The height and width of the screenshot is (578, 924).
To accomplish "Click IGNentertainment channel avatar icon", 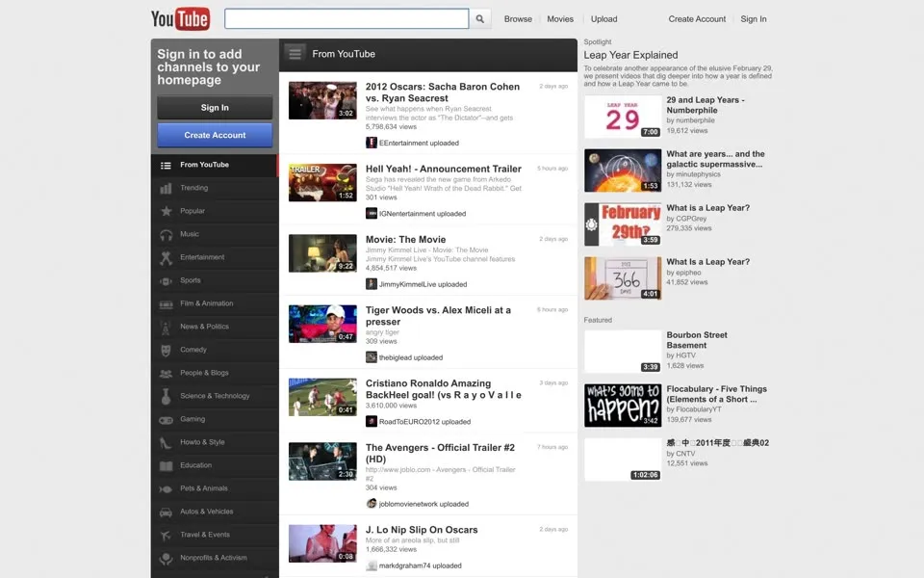I will tap(372, 214).
